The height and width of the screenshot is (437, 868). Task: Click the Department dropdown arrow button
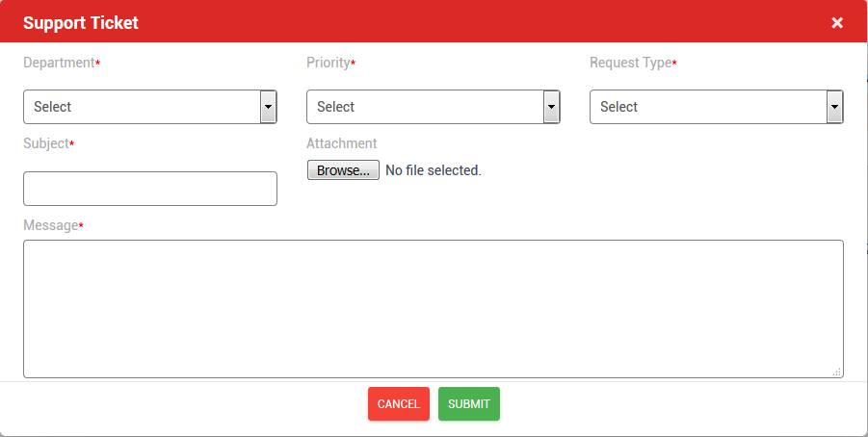tap(269, 107)
